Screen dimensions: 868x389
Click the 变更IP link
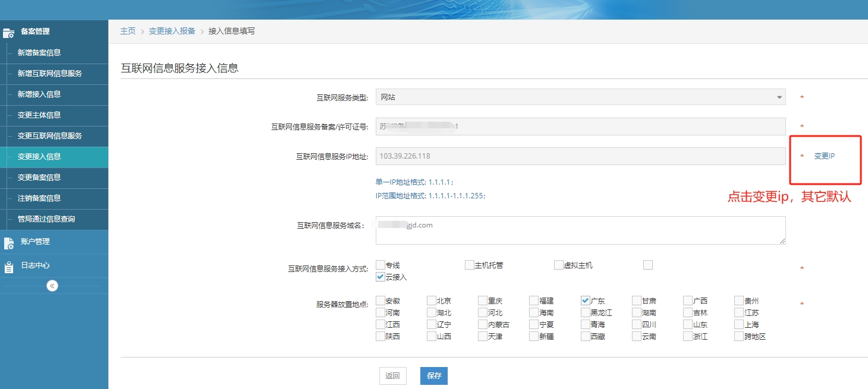(x=824, y=156)
